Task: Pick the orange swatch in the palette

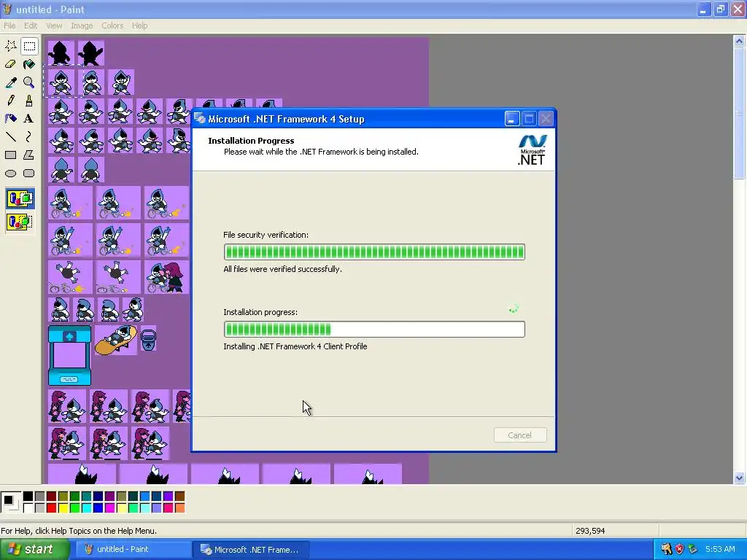Action: coord(179,508)
